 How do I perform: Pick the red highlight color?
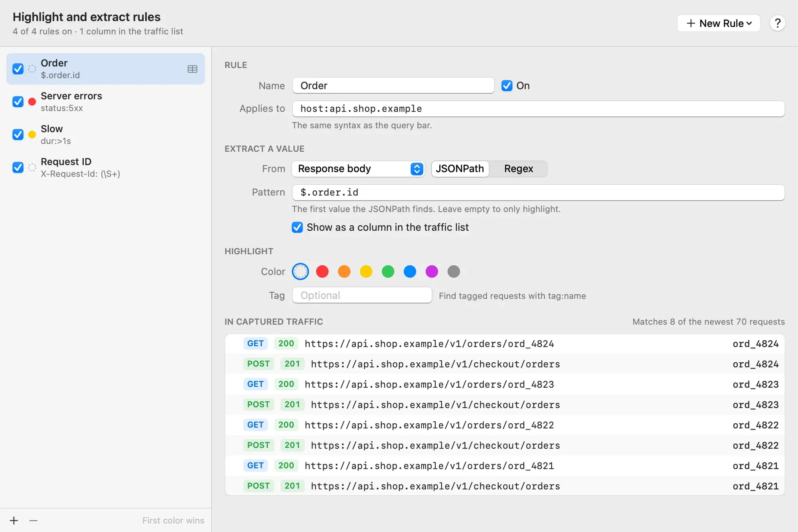tap(322, 271)
